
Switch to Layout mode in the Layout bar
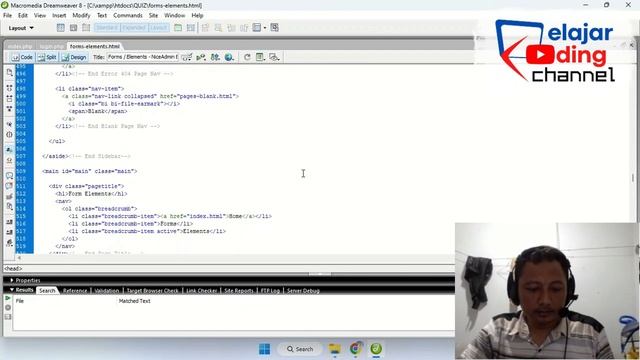point(158,28)
